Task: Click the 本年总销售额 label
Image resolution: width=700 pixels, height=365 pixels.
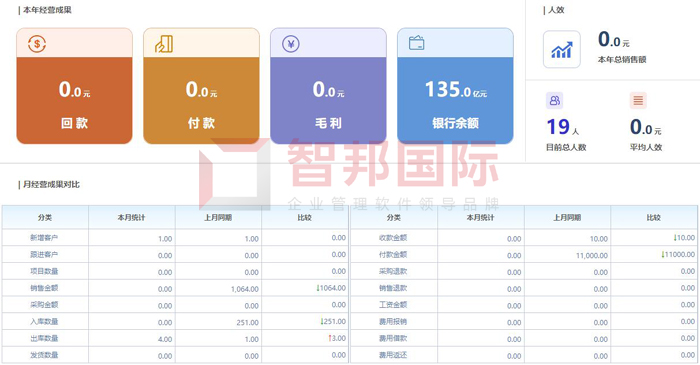Action: click(622, 59)
